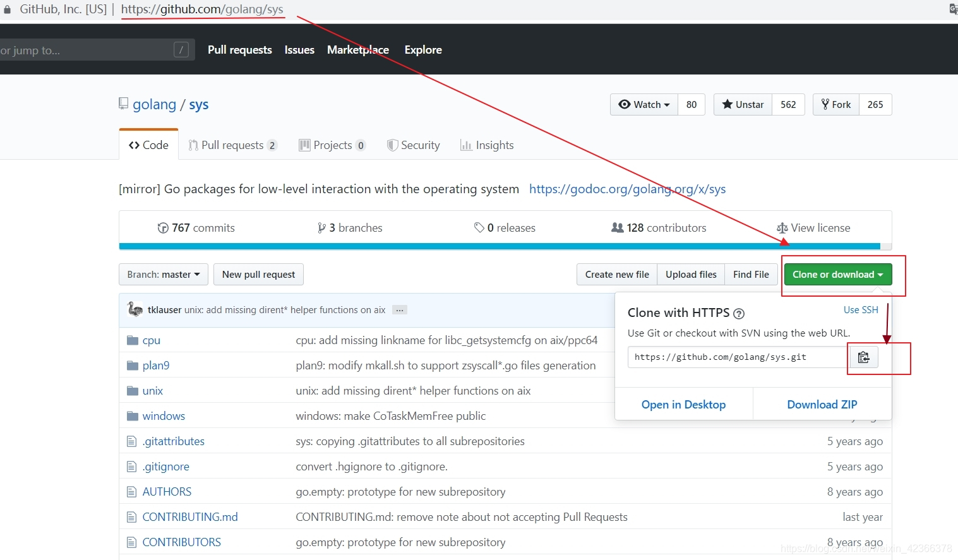958x560 pixels.
Task: Open the cpu folder
Action: click(x=152, y=340)
